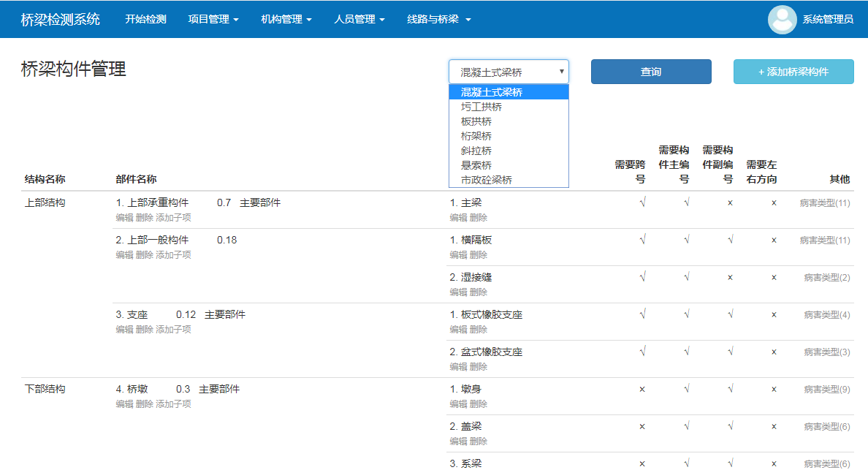Select the 悬索桥 list option
The image size is (868, 470).
pyautogui.click(x=476, y=165)
